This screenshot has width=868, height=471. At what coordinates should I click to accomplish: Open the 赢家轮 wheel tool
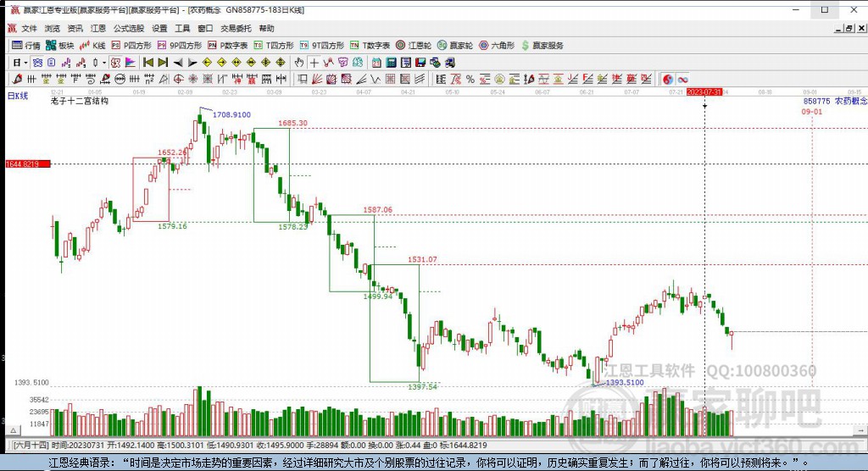click(x=455, y=46)
